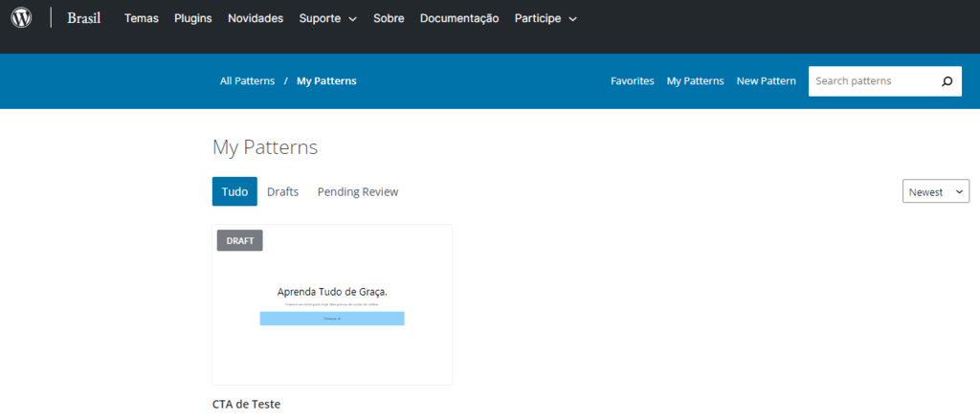Open the Brasil site link
The height and width of the screenshot is (420, 980).
click(x=84, y=18)
